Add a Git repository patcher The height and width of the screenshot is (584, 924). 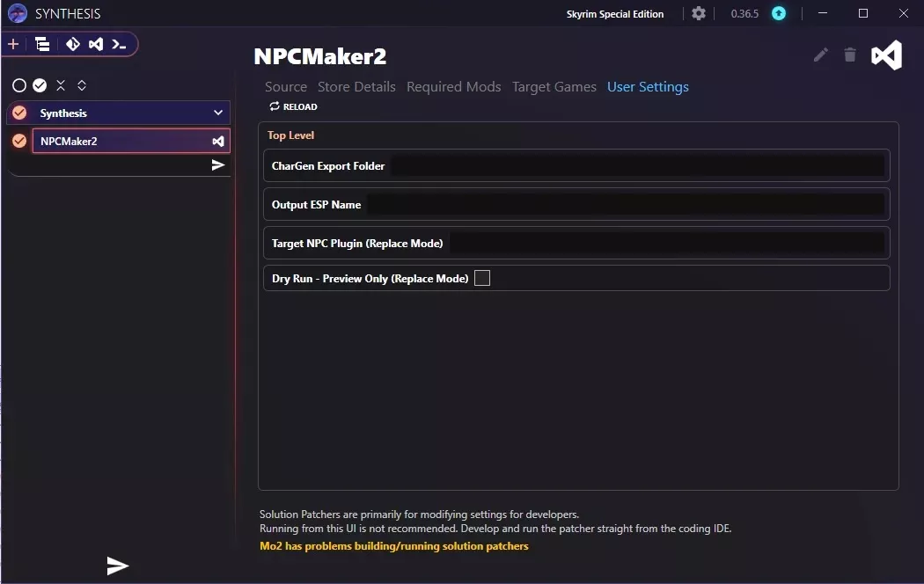click(x=72, y=44)
